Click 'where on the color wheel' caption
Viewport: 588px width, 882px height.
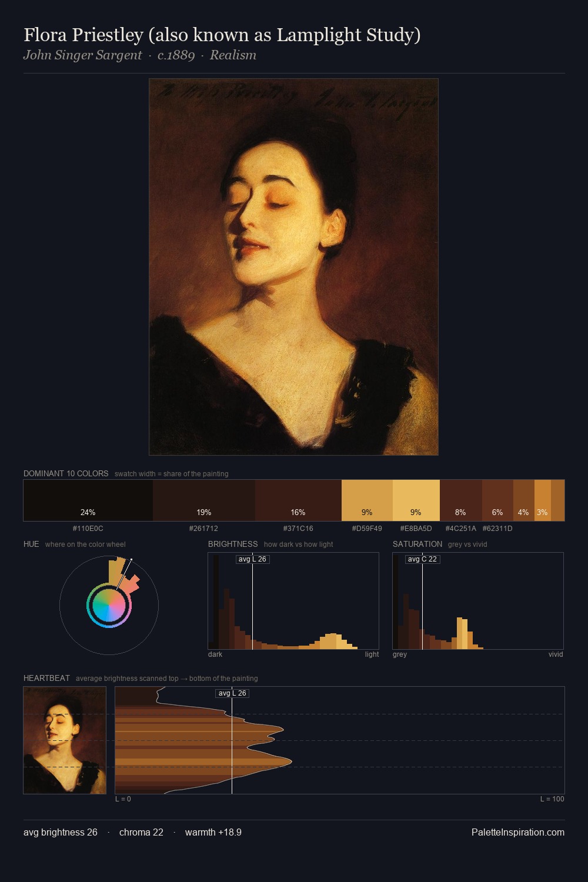pos(85,544)
